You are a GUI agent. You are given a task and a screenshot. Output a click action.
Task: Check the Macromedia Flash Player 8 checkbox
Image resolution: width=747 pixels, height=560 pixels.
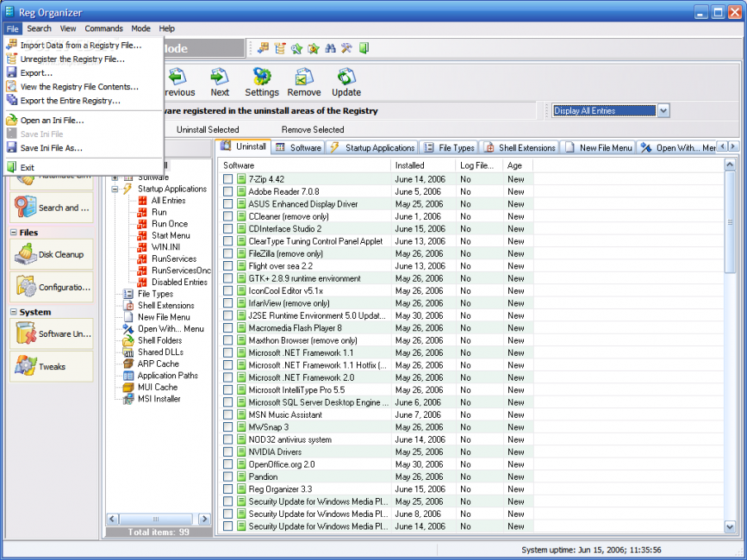pos(227,327)
